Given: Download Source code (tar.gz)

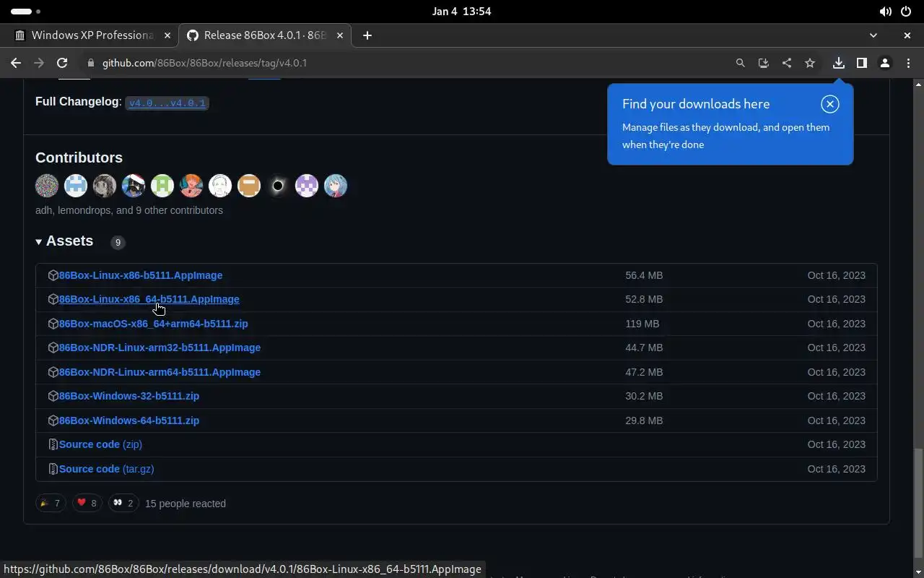Looking at the screenshot, I should [106, 469].
